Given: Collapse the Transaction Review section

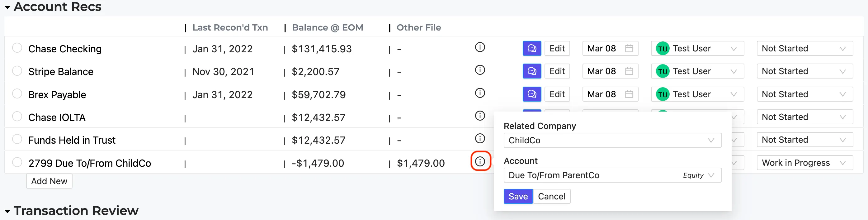Looking at the screenshot, I should point(7,212).
